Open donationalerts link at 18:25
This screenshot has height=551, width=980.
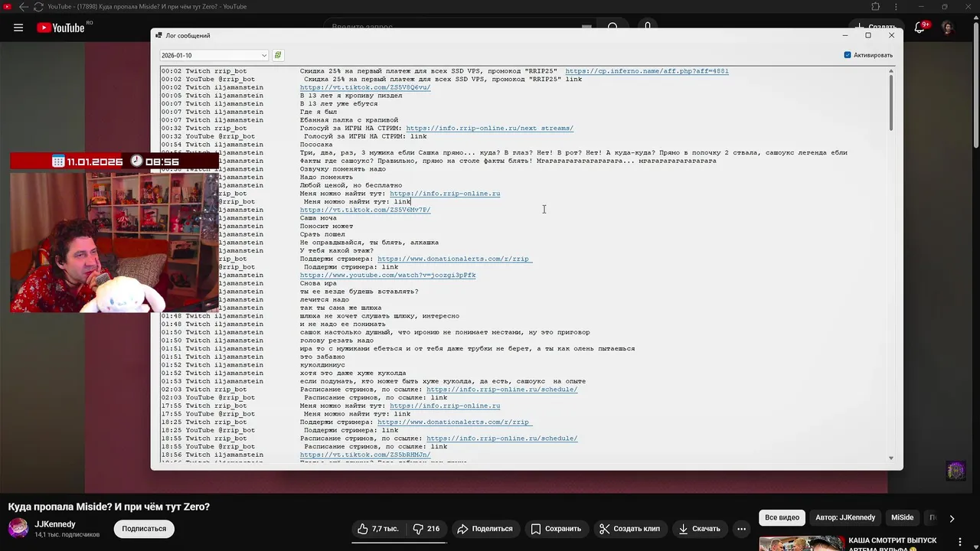(x=454, y=422)
